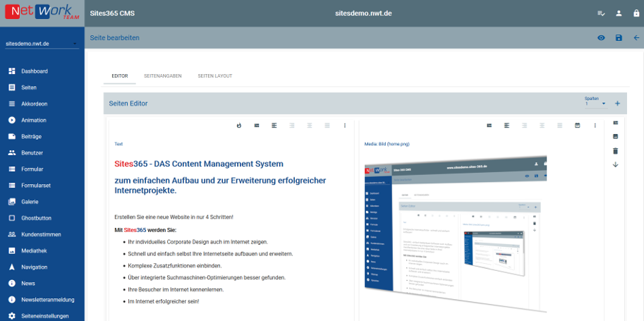Click the 'Komplexe Zusatzfunktionen einbinden.' bullet

(175, 265)
